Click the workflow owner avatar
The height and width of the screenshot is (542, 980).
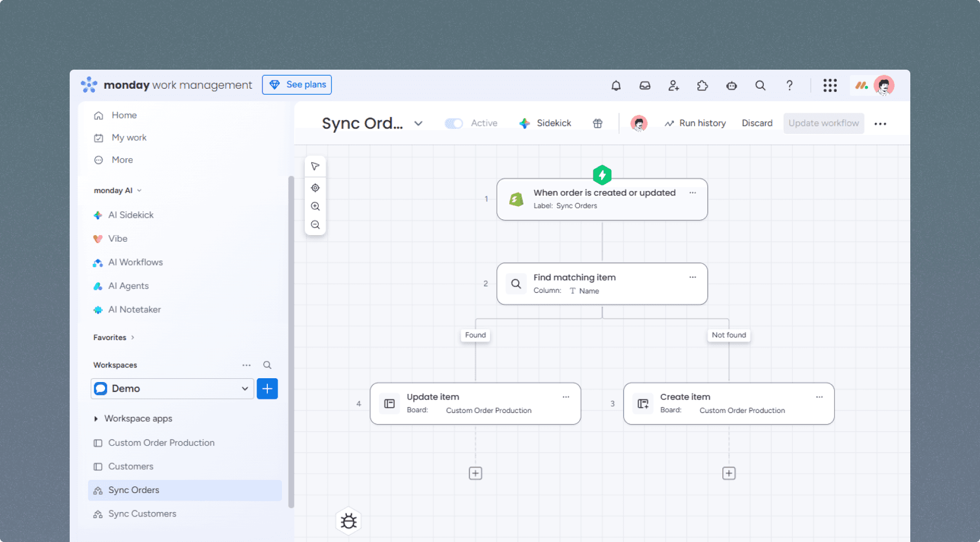click(x=639, y=124)
